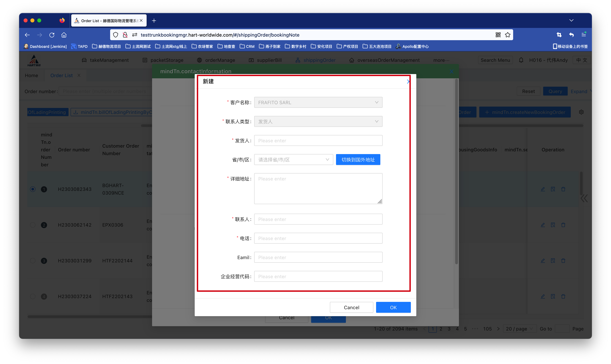Click the 切换到国外地址 button
The height and width of the screenshot is (364, 611).
358,160
